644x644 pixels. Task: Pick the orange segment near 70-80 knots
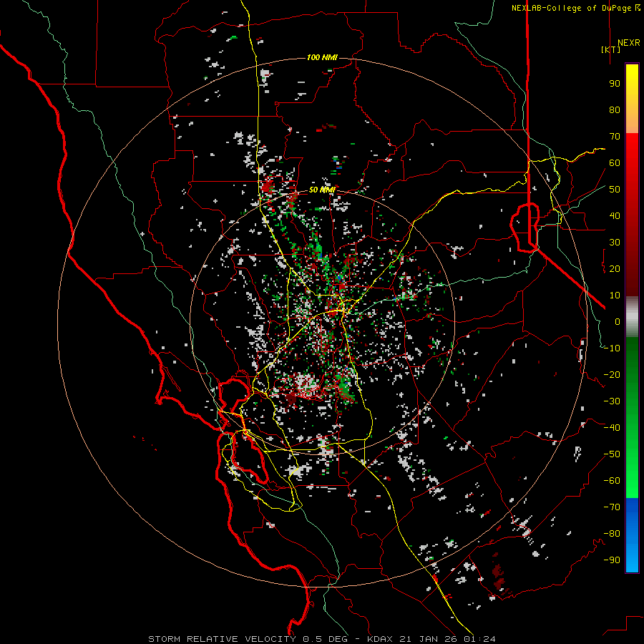[x=632, y=123]
